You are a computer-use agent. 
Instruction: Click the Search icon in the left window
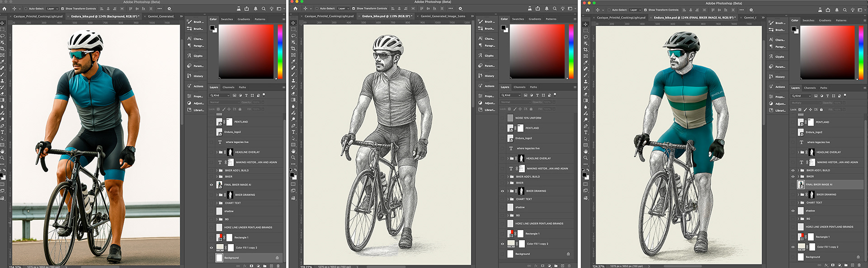[264, 9]
